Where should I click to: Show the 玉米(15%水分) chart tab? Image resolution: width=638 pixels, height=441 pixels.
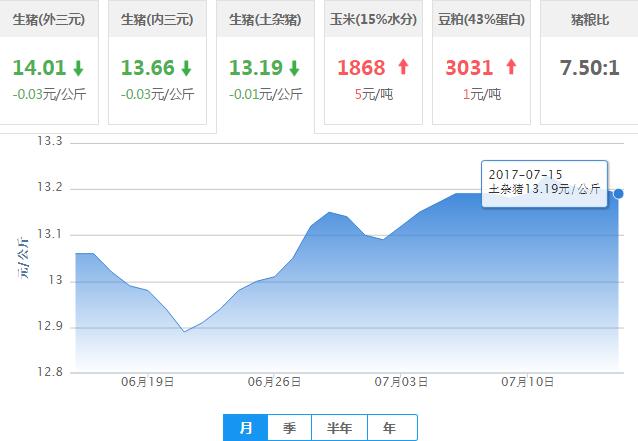(x=374, y=19)
